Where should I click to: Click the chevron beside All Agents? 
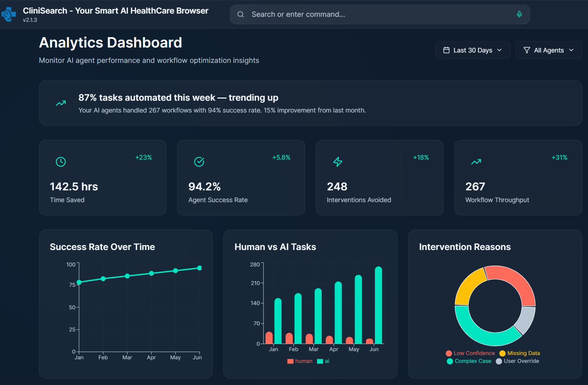click(571, 50)
